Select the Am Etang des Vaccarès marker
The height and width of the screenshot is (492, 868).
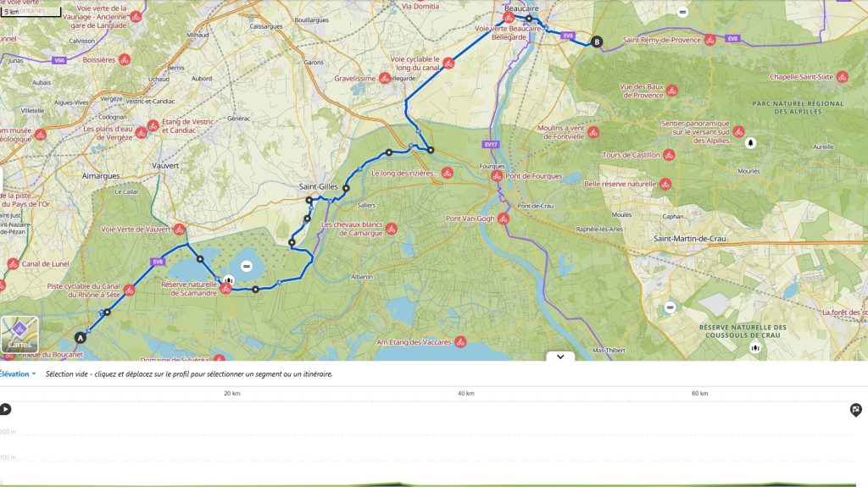[x=460, y=342]
